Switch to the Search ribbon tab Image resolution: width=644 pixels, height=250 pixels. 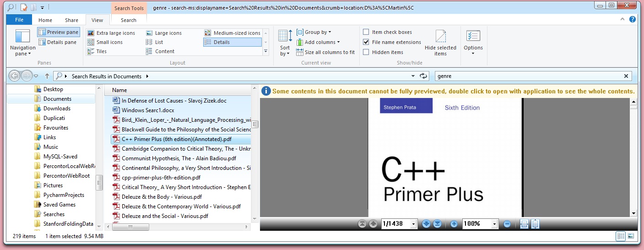pyautogui.click(x=129, y=20)
